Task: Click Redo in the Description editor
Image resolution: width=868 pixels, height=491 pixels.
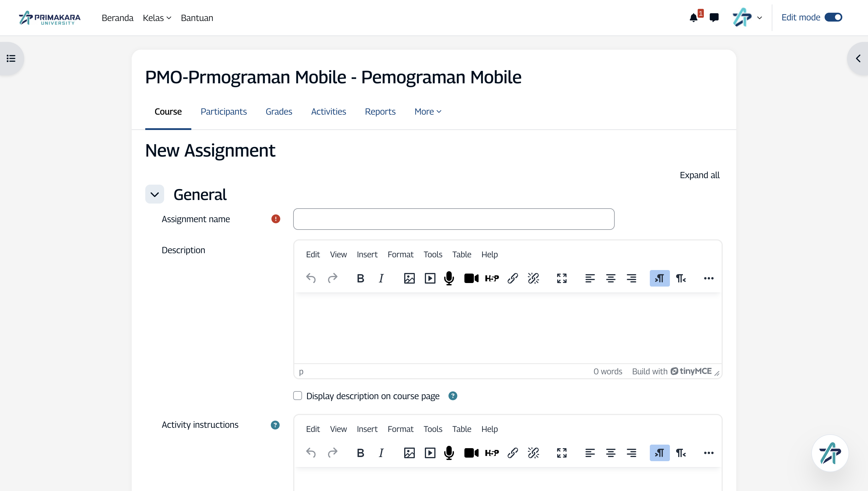Action: [x=332, y=278]
